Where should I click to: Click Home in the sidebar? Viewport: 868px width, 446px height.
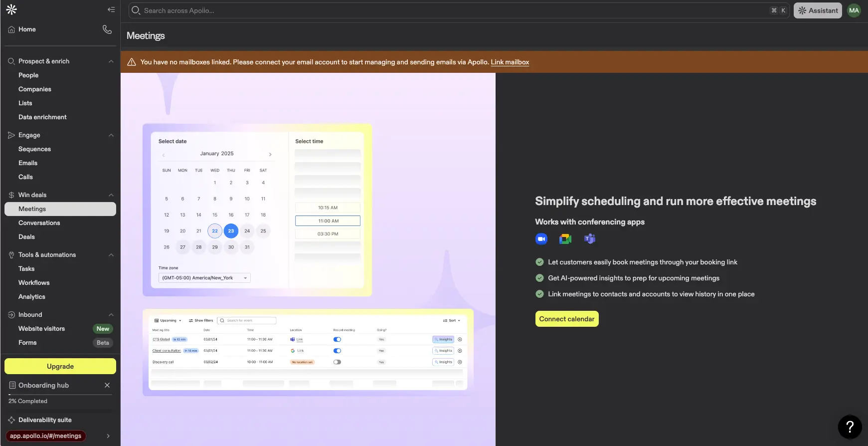coord(27,29)
